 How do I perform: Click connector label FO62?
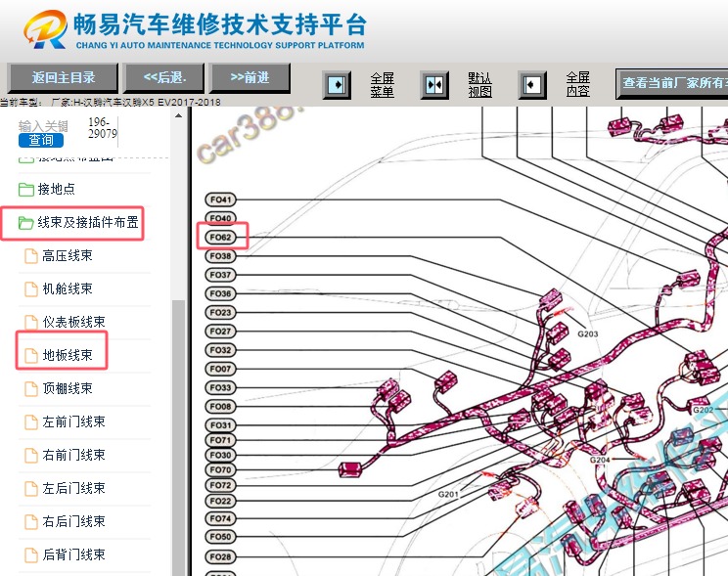click(220, 238)
